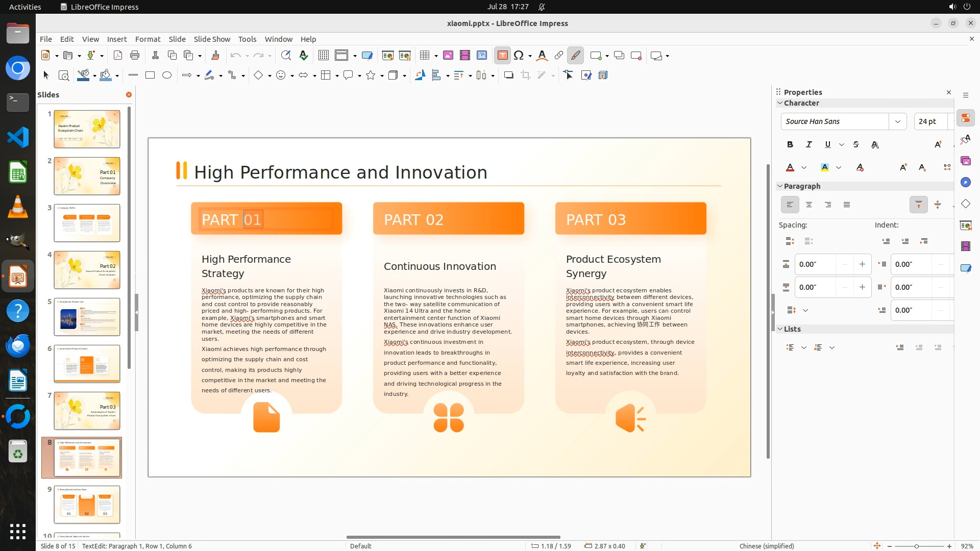Click the Clone Formatting paintbrush
Image resolution: width=980 pixels, height=551 pixels.
pos(215,56)
